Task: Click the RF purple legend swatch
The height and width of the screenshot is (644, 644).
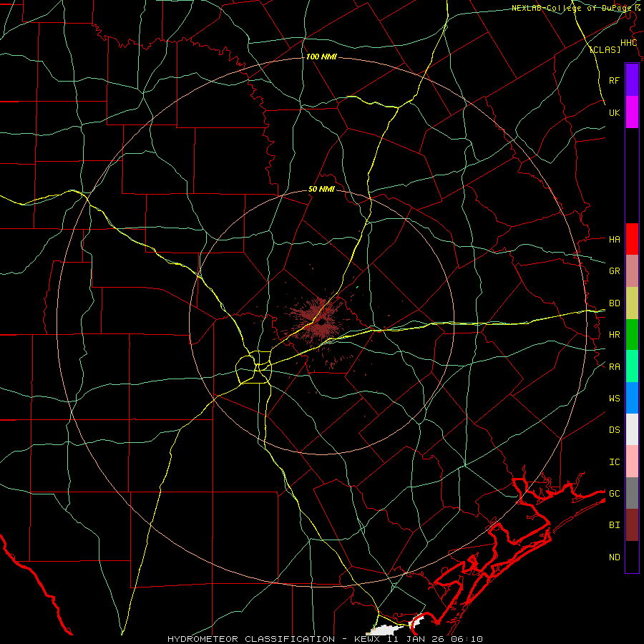Action: coord(632,79)
